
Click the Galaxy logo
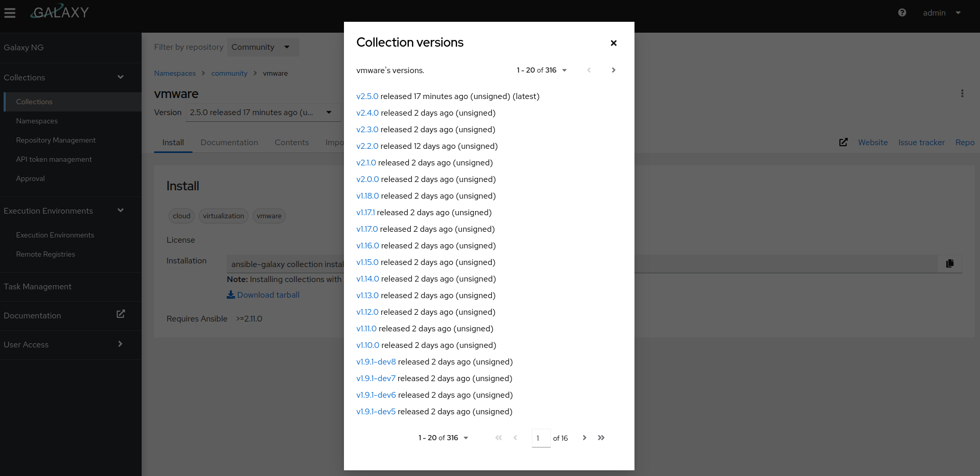click(x=59, y=11)
